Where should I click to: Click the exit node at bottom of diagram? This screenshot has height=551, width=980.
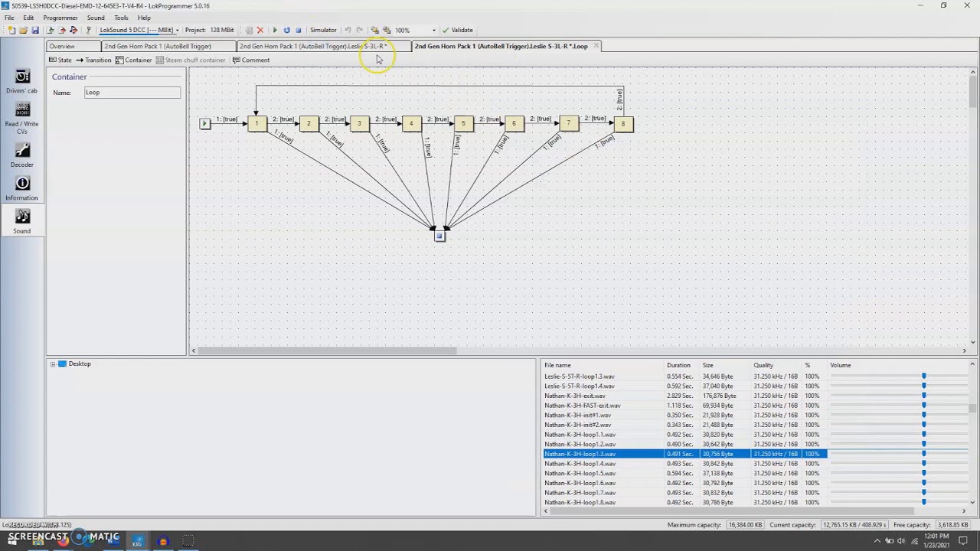439,236
